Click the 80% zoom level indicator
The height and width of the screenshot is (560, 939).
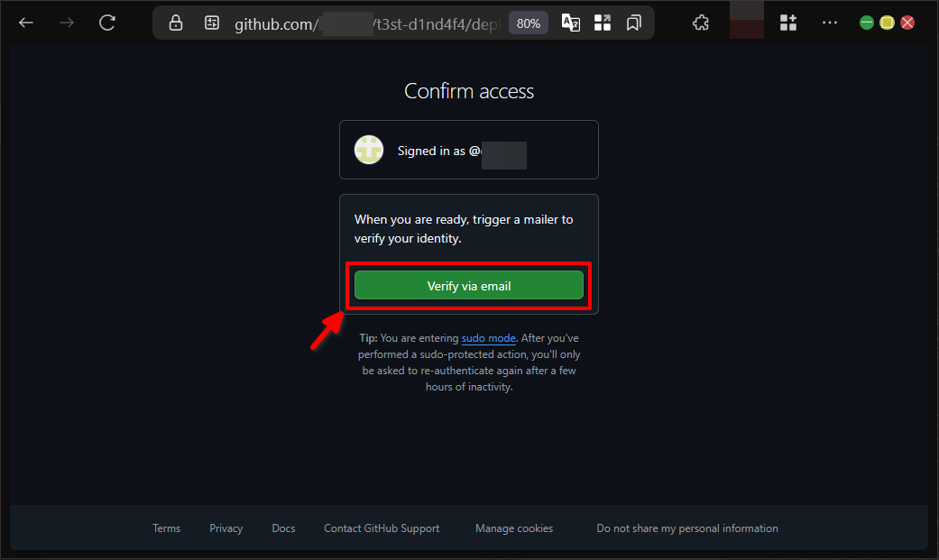pyautogui.click(x=529, y=23)
